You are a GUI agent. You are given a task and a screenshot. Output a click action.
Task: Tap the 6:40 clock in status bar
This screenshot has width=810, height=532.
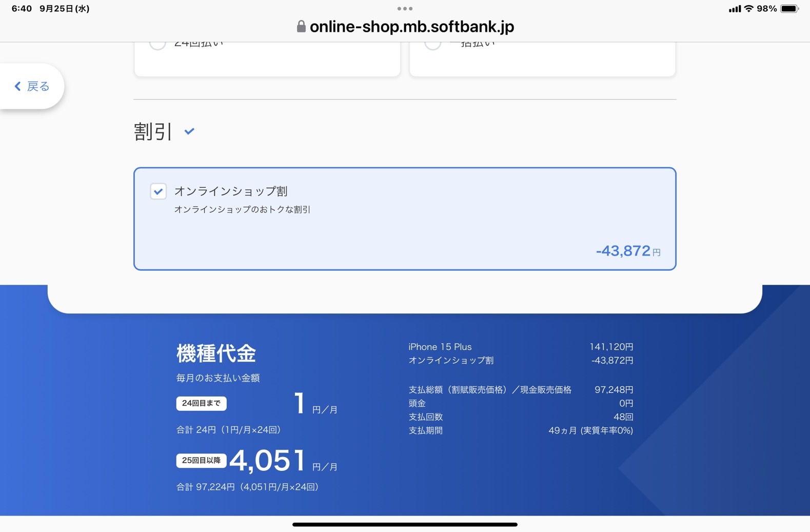(22, 9)
